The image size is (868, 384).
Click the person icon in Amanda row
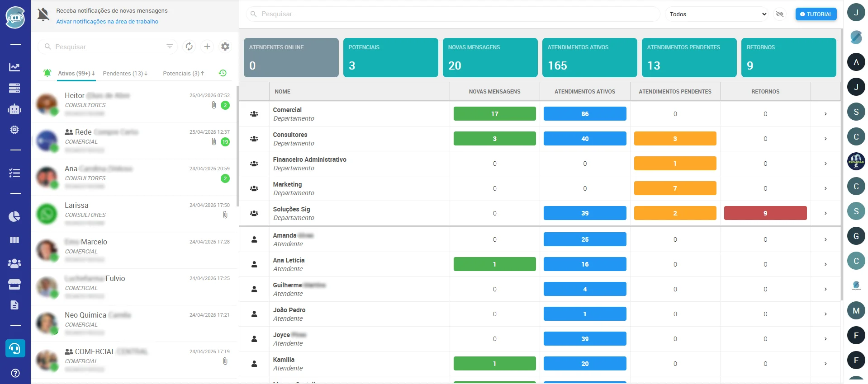(x=254, y=239)
